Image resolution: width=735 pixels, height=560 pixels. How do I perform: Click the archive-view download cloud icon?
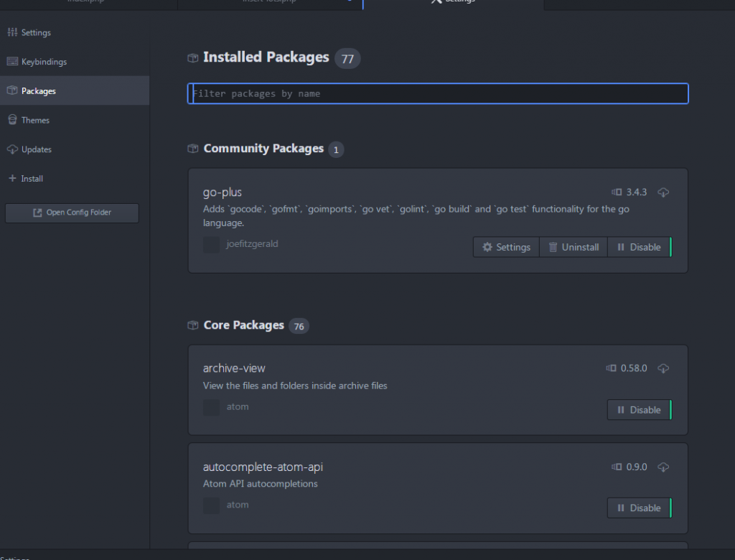coord(664,368)
